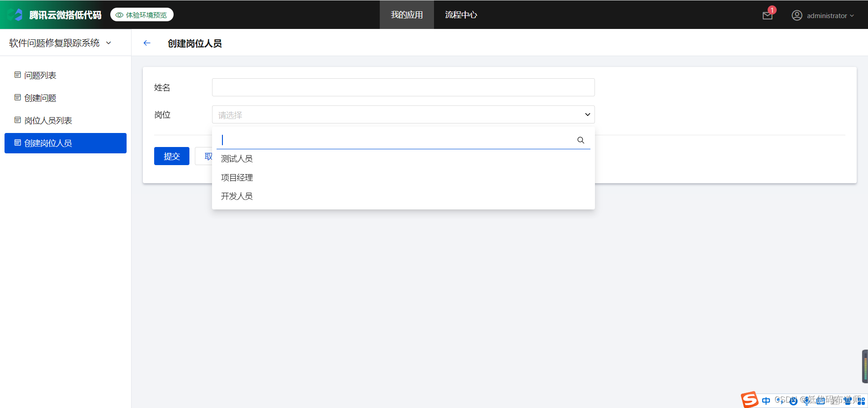Toggle Chinese input mode 中 icon
The width and height of the screenshot is (868, 408).
coord(766,401)
